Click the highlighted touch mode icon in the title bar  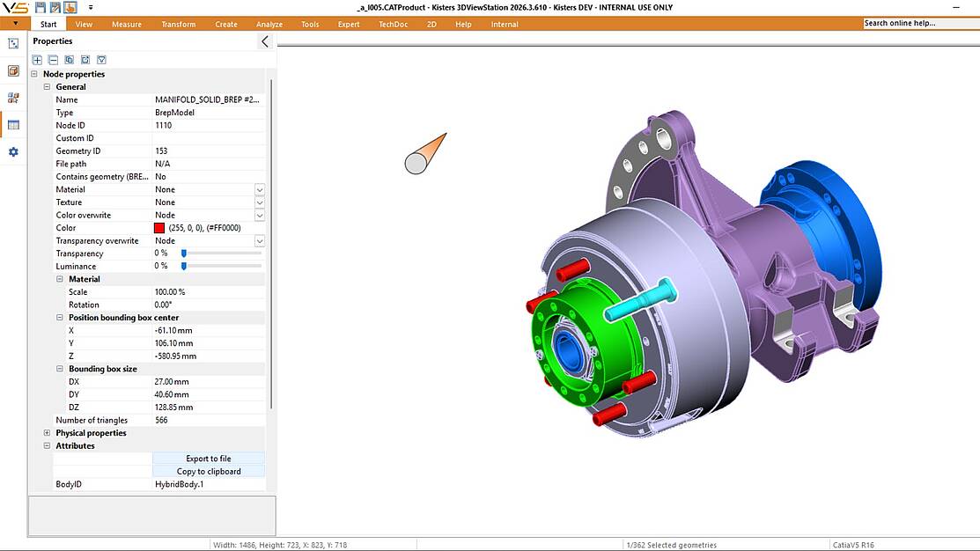[x=70, y=8]
